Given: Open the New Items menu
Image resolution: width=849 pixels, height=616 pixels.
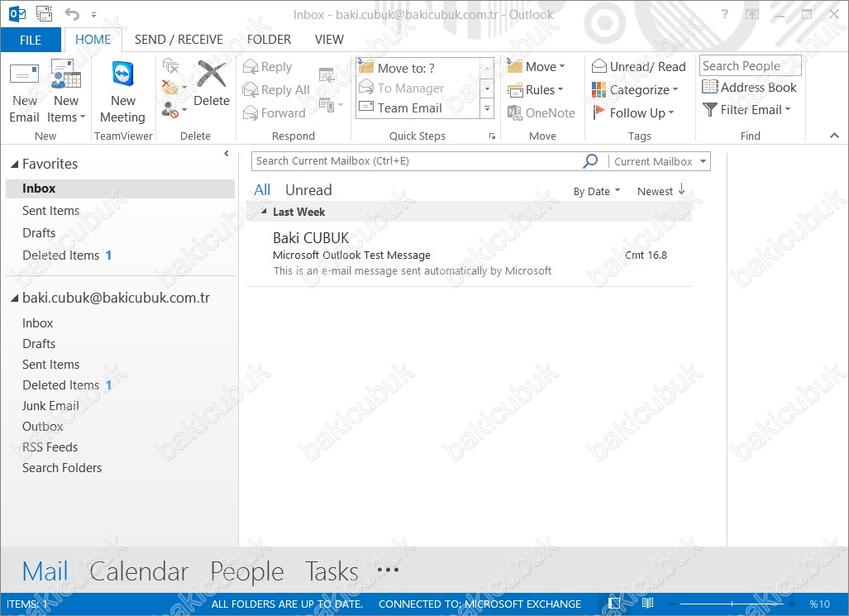Looking at the screenshot, I should [66, 93].
